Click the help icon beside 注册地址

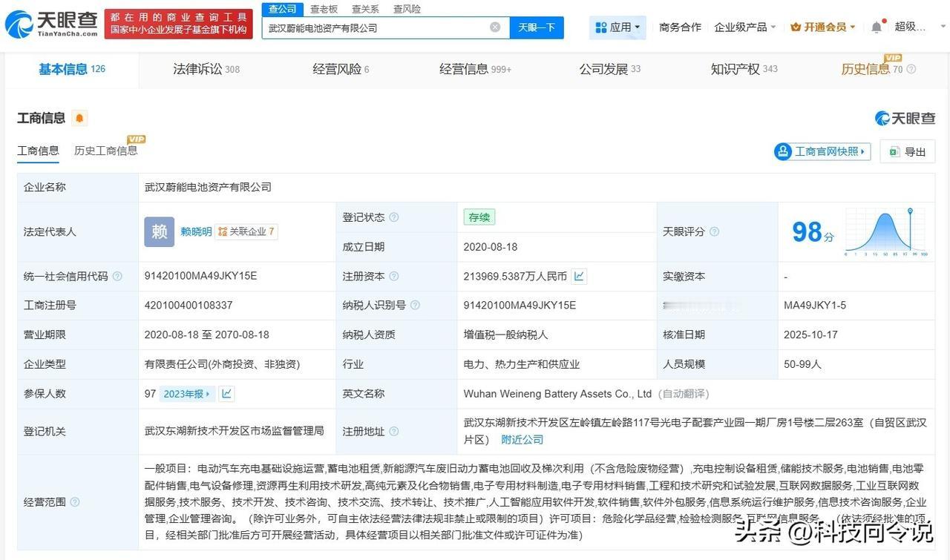point(394,431)
